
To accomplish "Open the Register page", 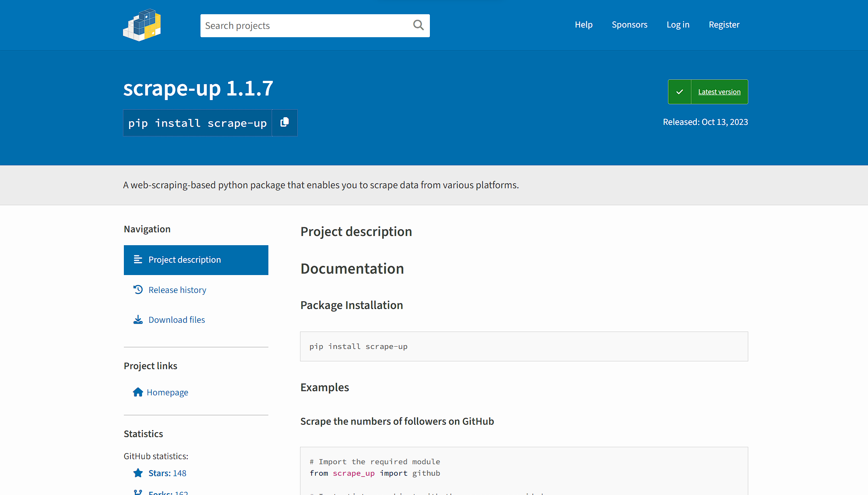I will (x=724, y=25).
